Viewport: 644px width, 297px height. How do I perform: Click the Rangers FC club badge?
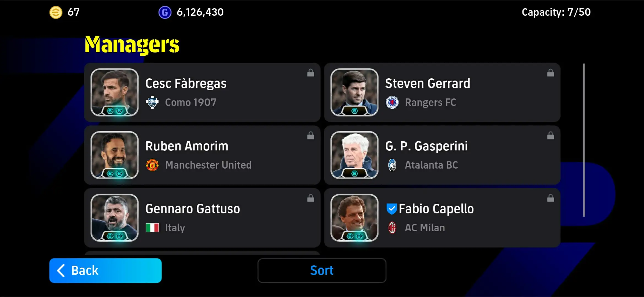[392, 102]
